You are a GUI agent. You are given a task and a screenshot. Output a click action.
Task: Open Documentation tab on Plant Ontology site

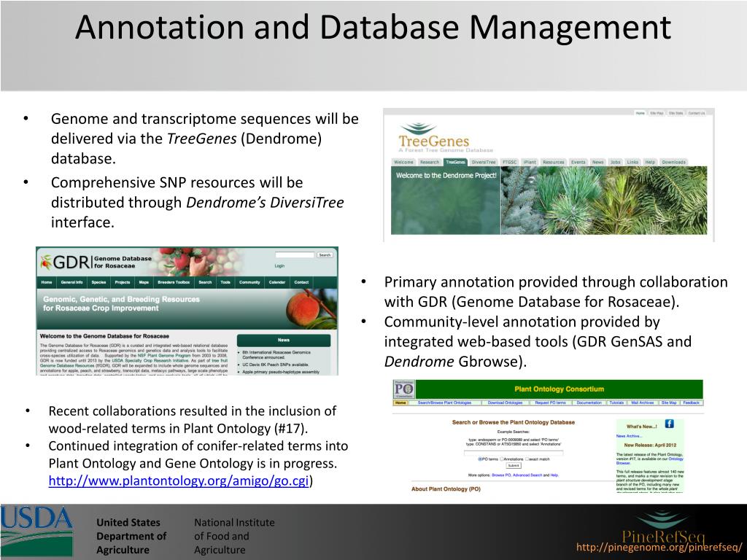click(x=589, y=402)
